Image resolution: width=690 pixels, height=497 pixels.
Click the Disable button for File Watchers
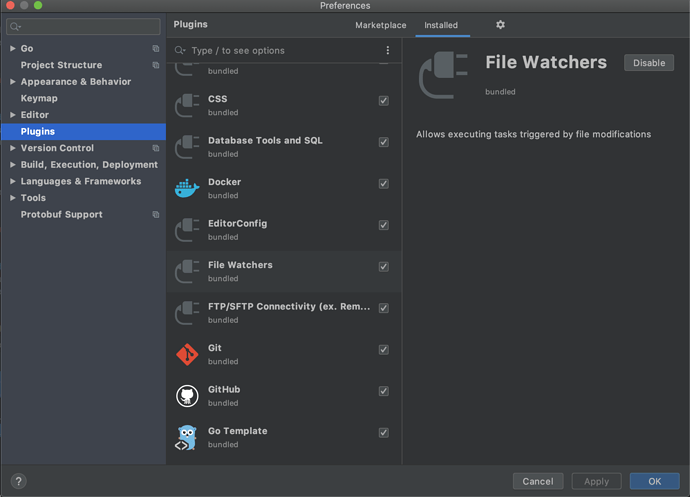(649, 63)
